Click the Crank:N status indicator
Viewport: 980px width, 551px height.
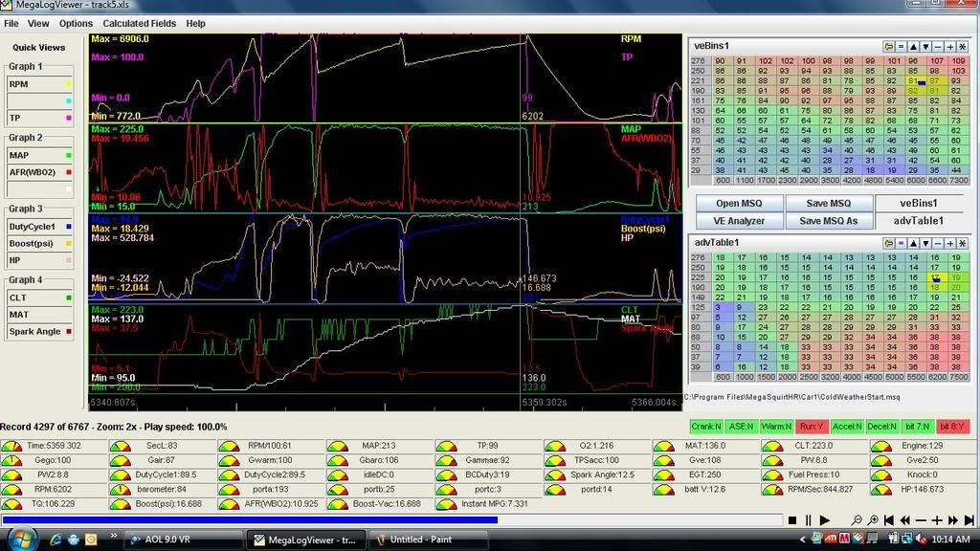[705, 427]
